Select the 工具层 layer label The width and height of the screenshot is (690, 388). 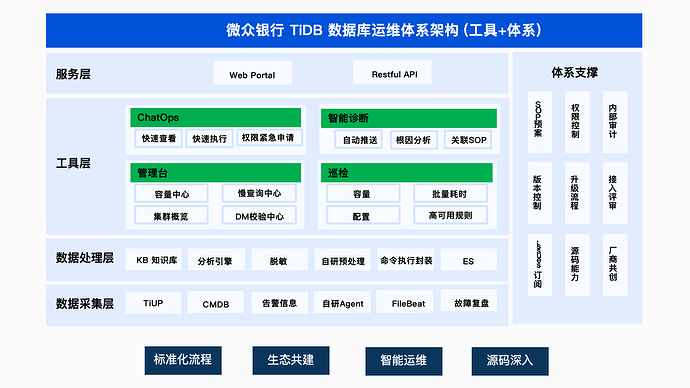click(x=73, y=164)
